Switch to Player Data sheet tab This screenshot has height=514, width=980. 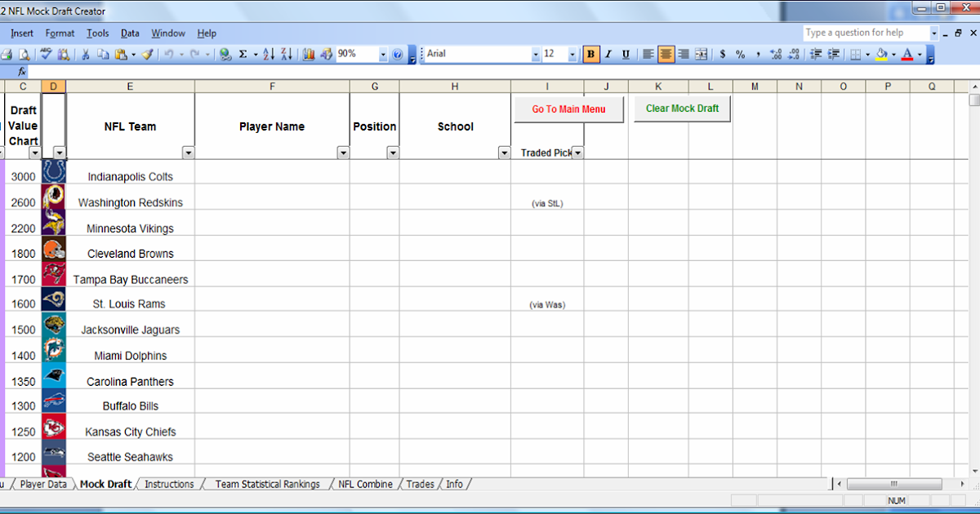click(x=43, y=484)
